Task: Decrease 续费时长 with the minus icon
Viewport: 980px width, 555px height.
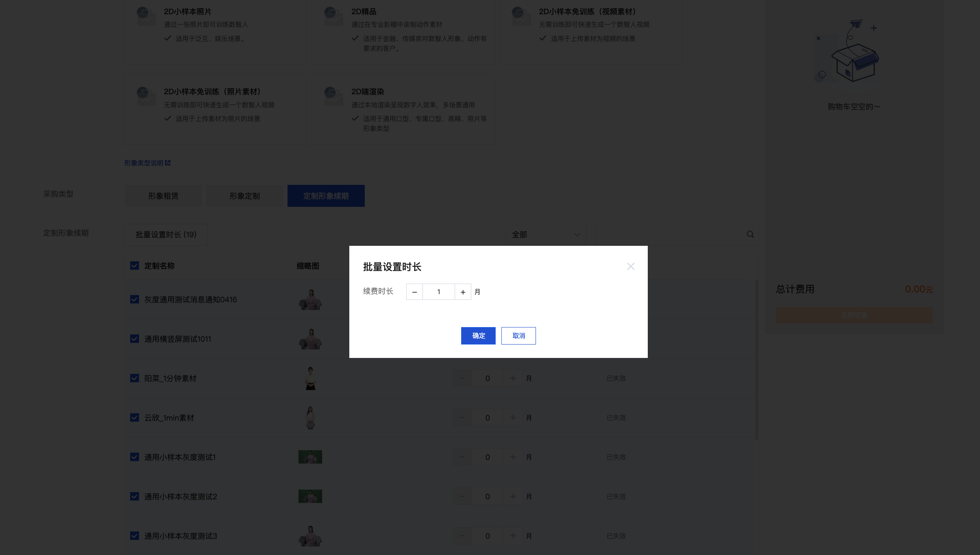Action: [x=414, y=292]
